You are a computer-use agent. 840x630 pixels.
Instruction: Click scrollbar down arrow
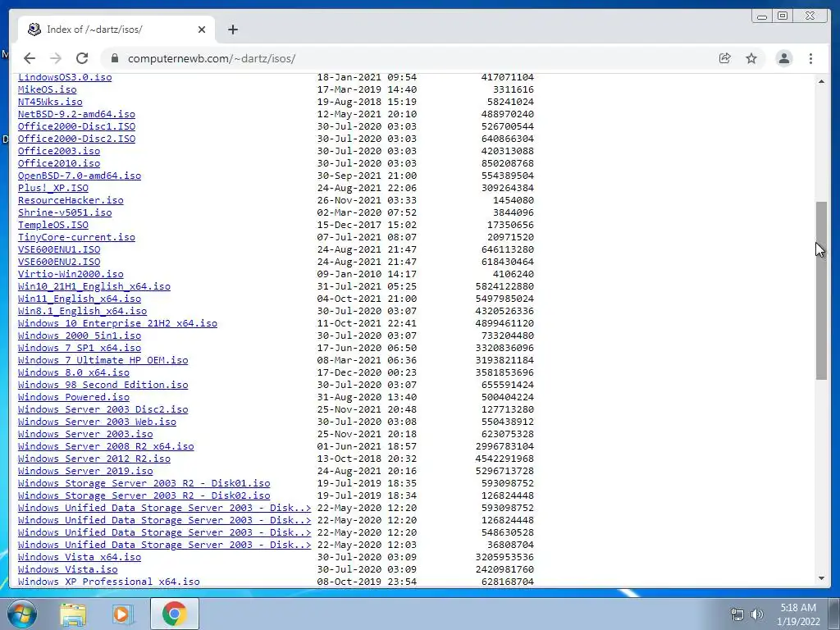point(821,578)
